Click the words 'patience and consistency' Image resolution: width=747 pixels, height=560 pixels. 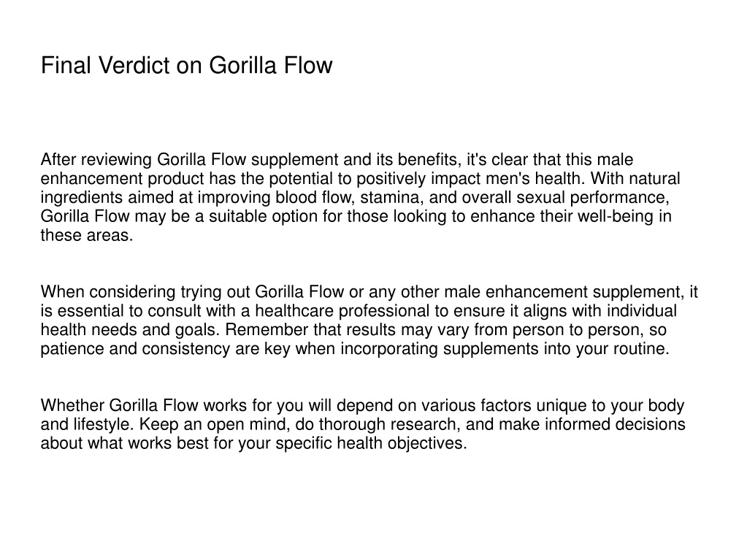tap(135, 348)
